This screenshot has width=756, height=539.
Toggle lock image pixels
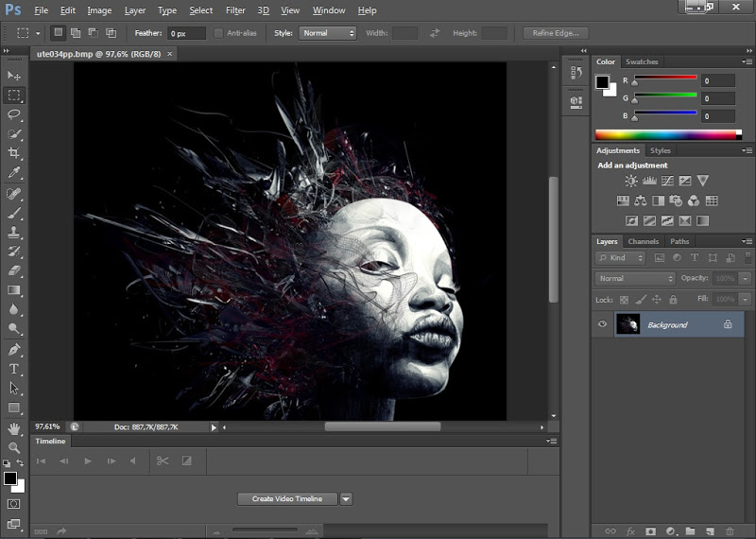641,300
